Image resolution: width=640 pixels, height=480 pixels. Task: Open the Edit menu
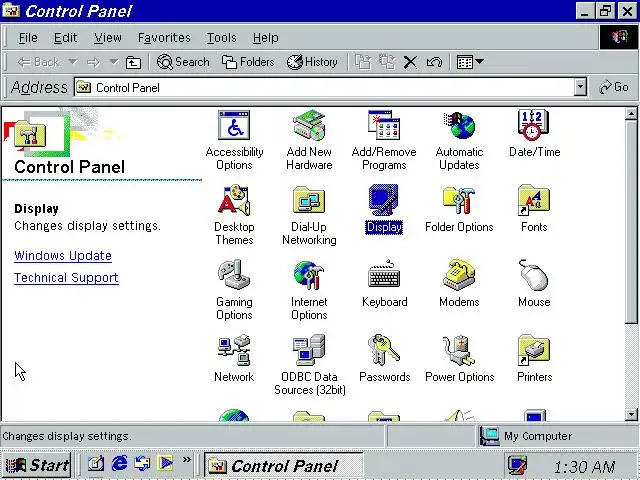[65, 38]
